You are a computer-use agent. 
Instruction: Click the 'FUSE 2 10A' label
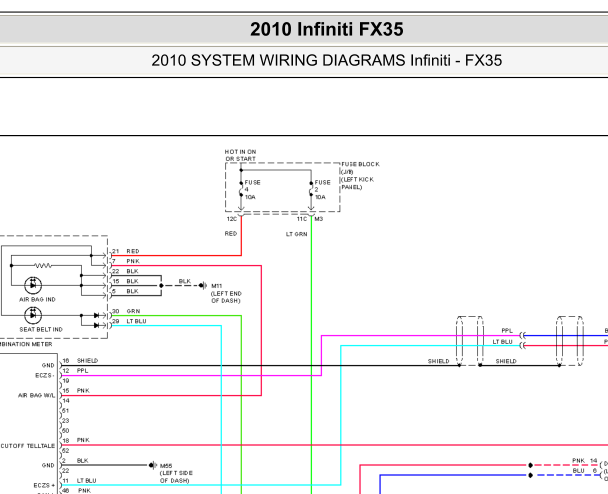[x=322, y=190]
